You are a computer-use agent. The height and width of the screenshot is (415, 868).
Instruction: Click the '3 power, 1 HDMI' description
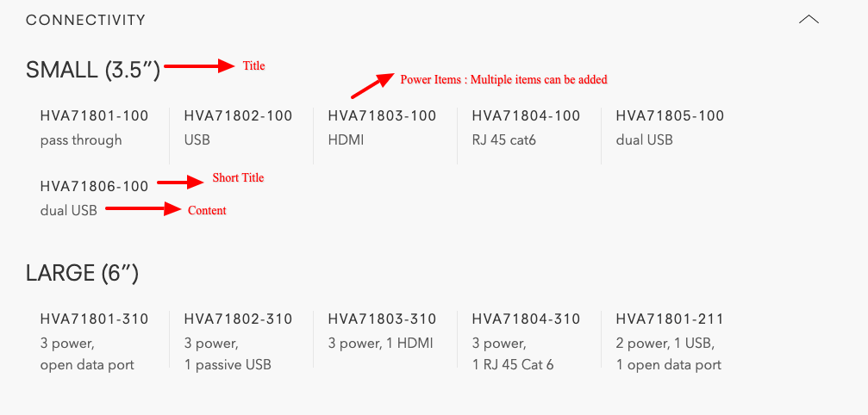coord(380,344)
